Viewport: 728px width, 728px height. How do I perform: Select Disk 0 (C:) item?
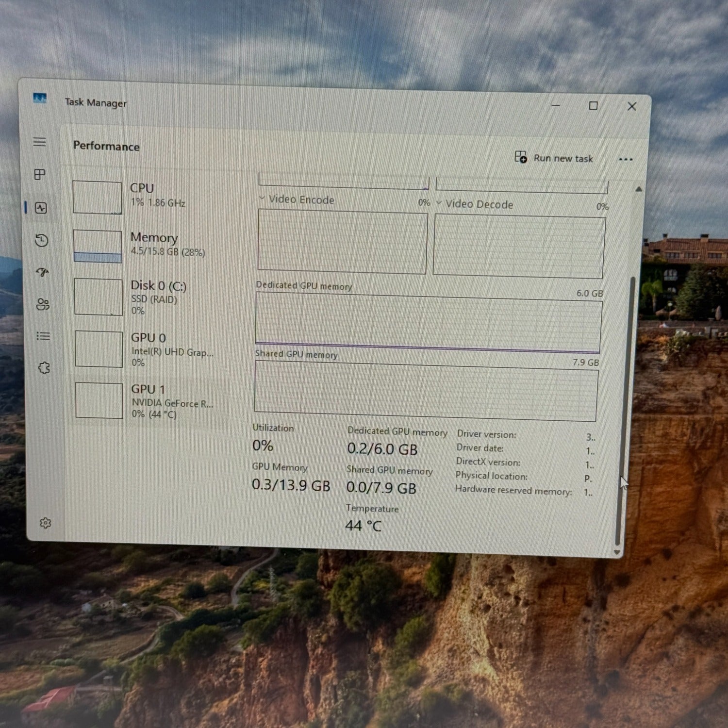coord(146,297)
